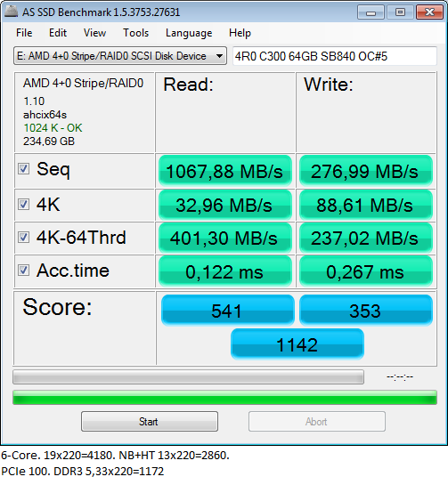The image size is (448, 493).
Task: Click the AS SSD Benchmark title bar drive icon
Action: pyautogui.click(x=11, y=12)
